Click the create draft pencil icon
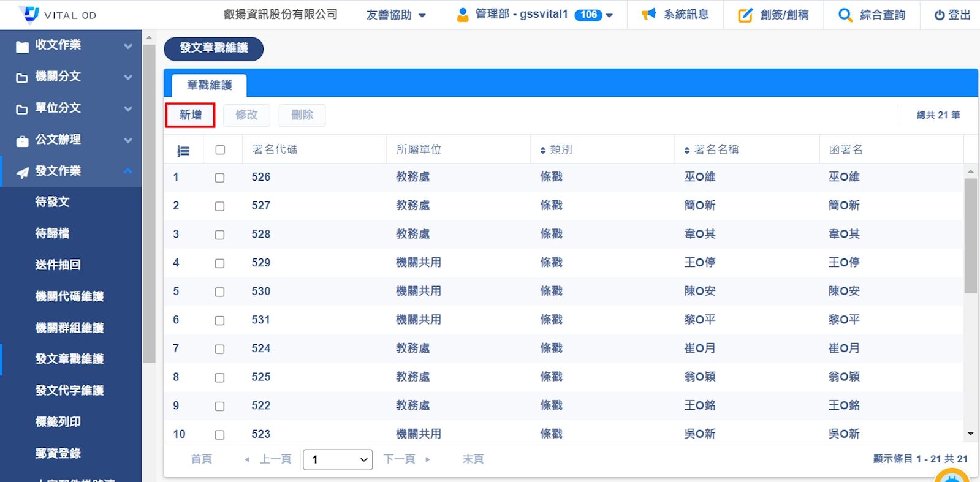The image size is (980, 482). coord(745,15)
